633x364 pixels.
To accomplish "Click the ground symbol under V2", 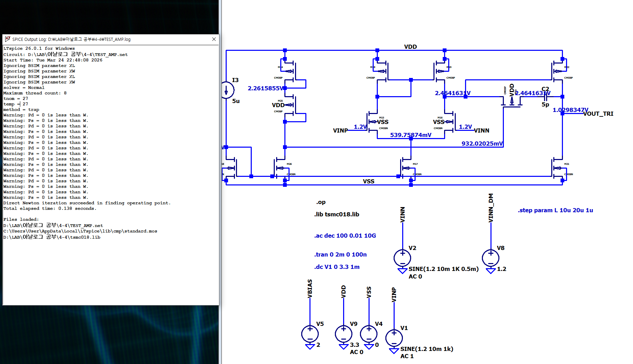I will (x=403, y=271).
